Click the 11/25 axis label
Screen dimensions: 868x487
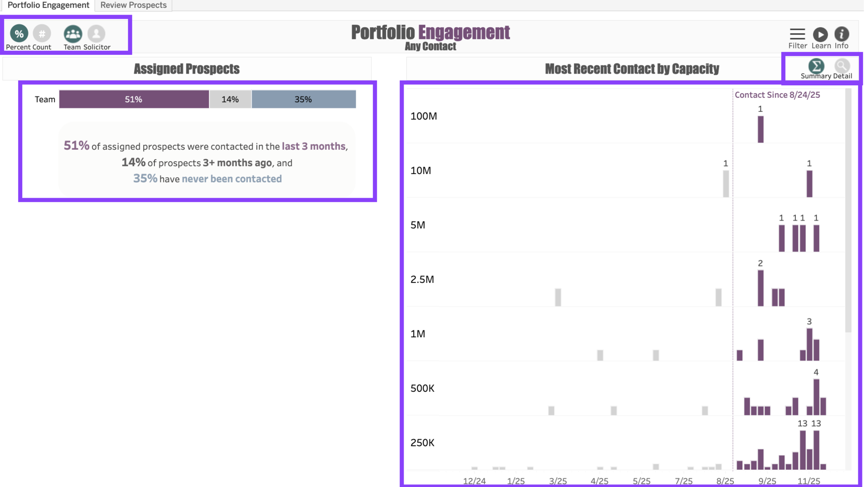(808, 481)
